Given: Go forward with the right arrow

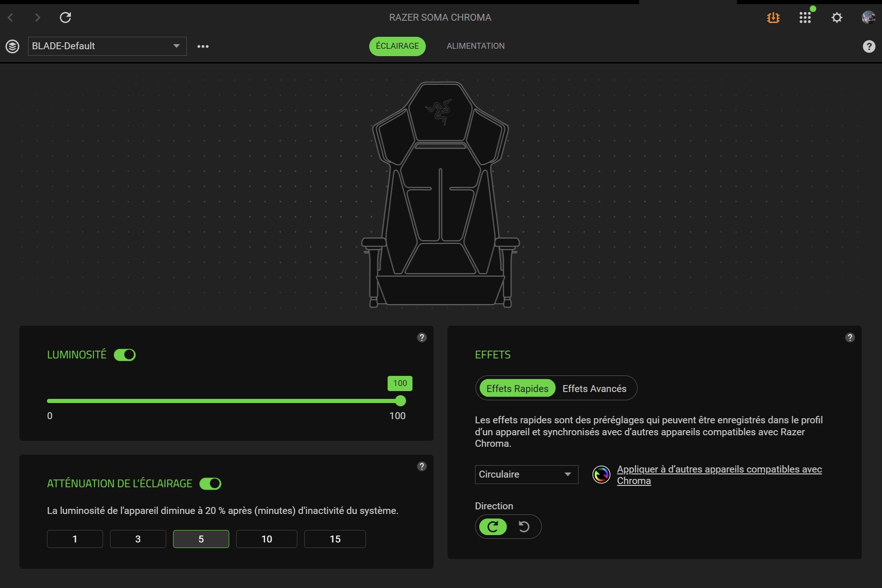Looking at the screenshot, I should point(38,17).
